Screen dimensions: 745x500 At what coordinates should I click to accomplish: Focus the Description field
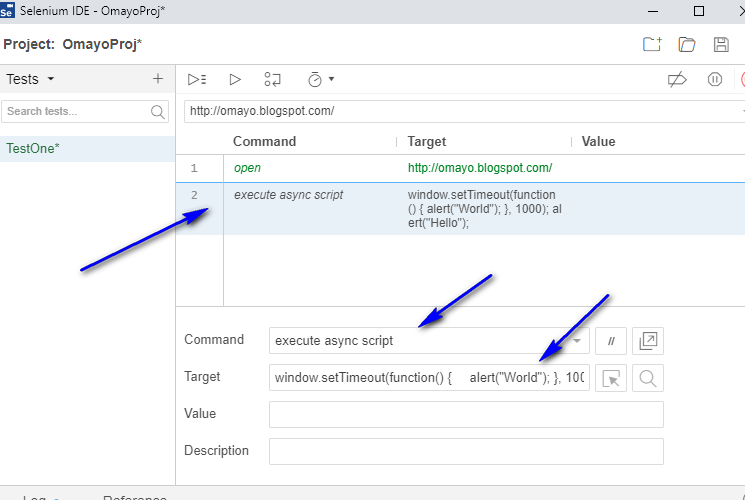click(x=466, y=452)
